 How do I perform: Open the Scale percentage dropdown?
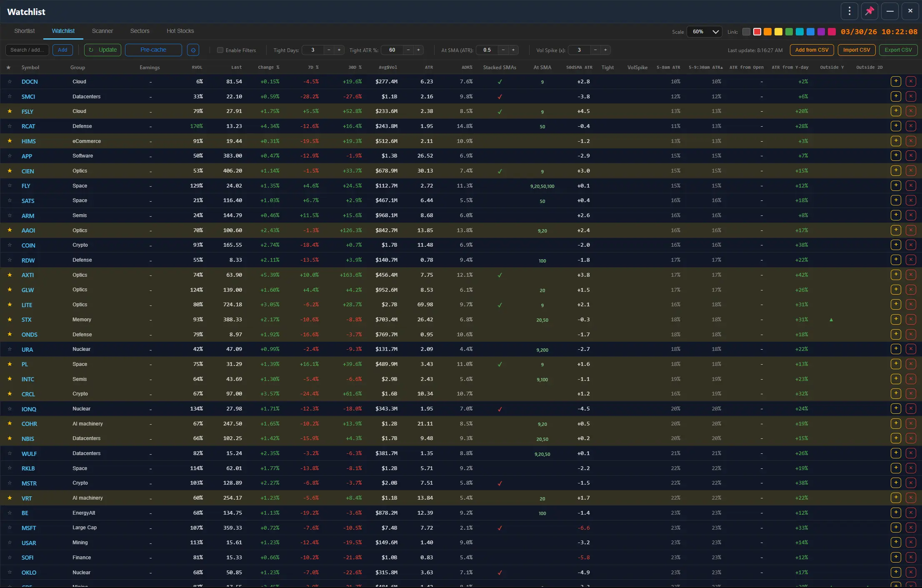click(x=704, y=32)
